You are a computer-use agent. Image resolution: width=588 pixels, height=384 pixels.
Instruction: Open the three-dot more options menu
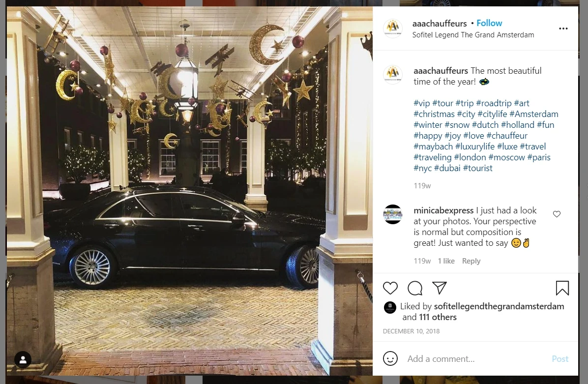[563, 29]
